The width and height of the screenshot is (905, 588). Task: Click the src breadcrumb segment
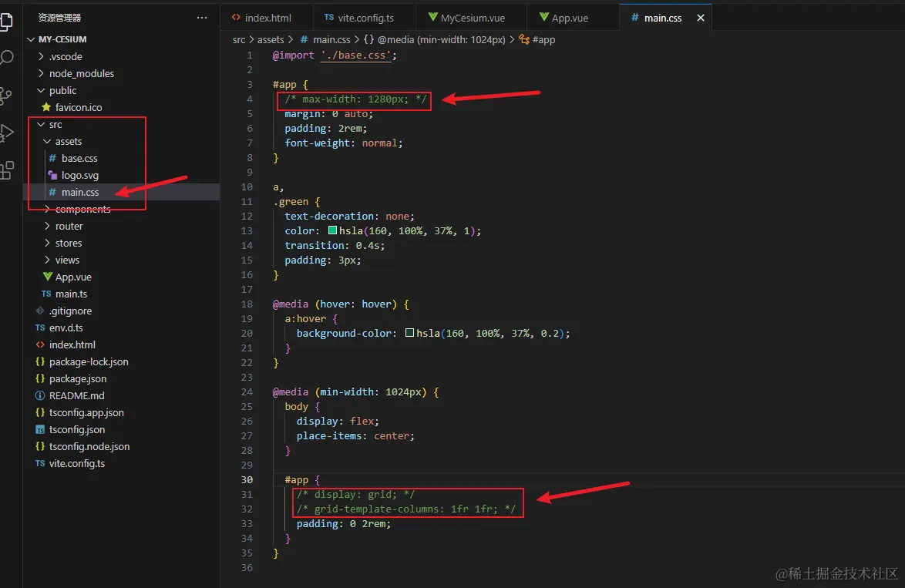(239, 40)
